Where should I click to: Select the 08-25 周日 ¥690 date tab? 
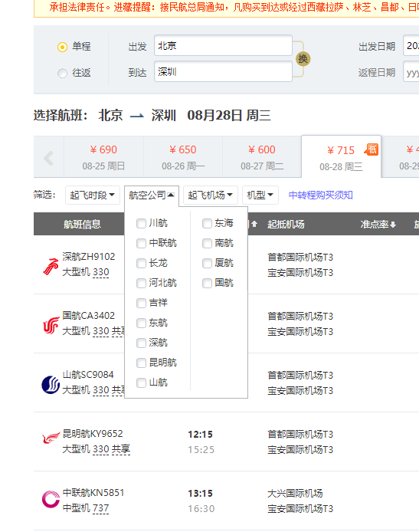[x=103, y=157]
